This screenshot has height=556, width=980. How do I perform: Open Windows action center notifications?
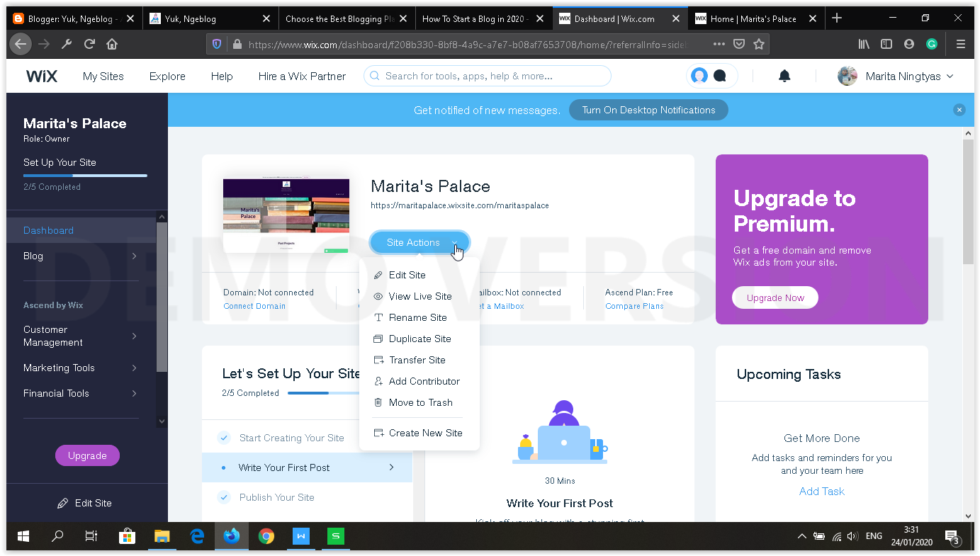click(x=953, y=536)
